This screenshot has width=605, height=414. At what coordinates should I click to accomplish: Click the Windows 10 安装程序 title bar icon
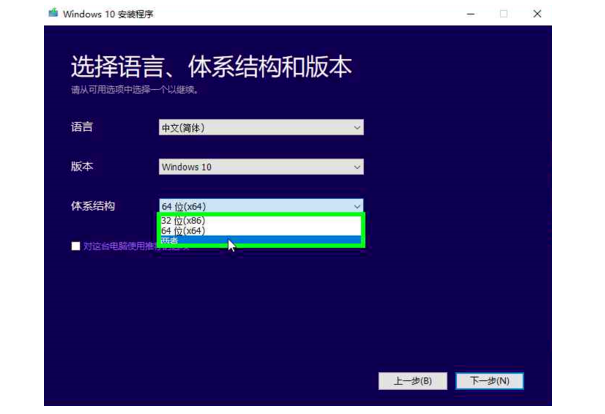click(x=53, y=14)
